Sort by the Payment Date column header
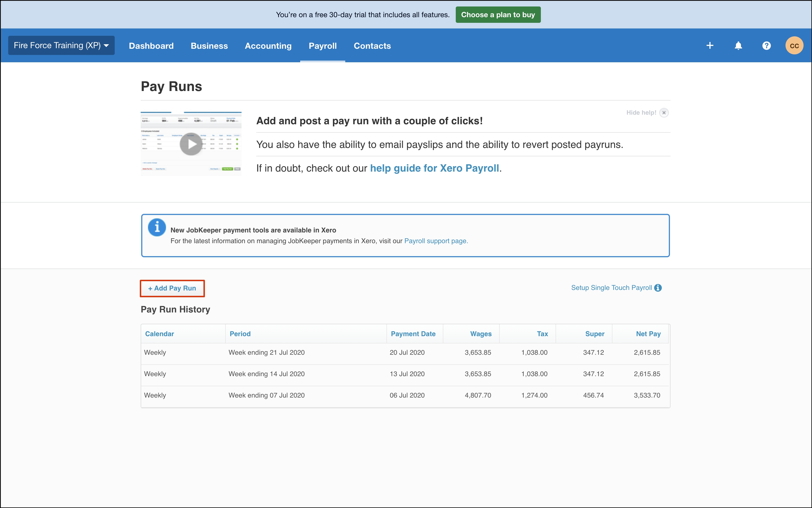The height and width of the screenshot is (508, 812). pyautogui.click(x=413, y=334)
